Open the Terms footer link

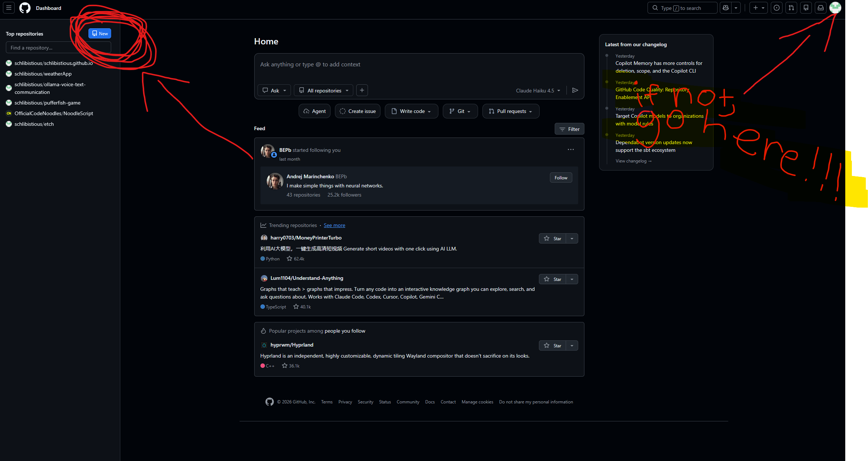tap(327, 402)
